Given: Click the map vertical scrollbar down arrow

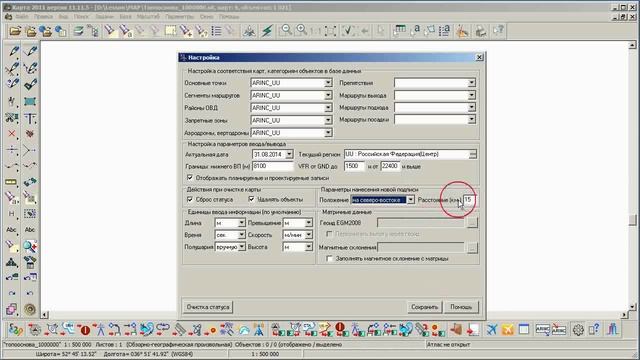Looking at the screenshot, I should pyautogui.click(x=632, y=307).
